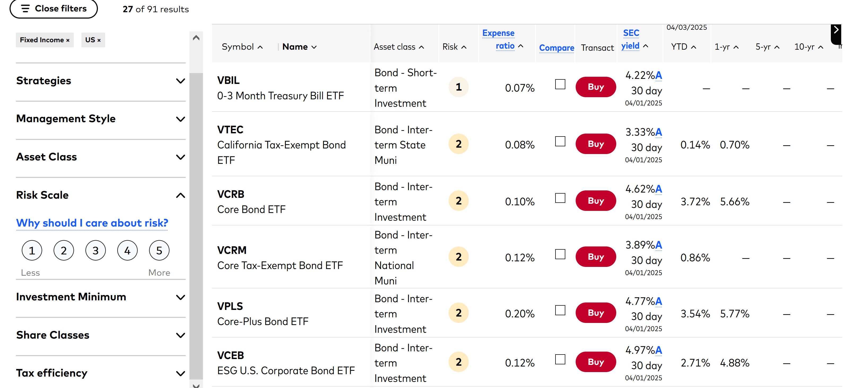The image size is (868, 388).
Task: Open the Core-Plus Bond ETF fund name
Action: (263, 322)
